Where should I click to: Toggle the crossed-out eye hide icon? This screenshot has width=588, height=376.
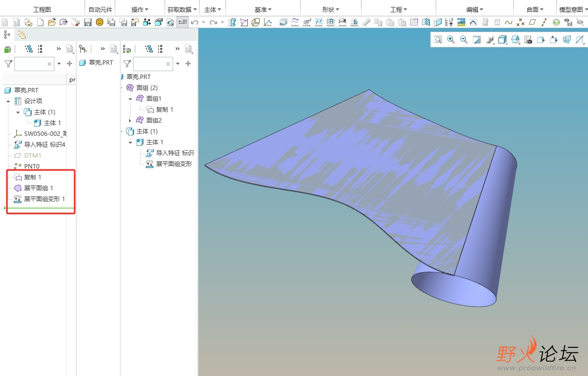pos(580,22)
